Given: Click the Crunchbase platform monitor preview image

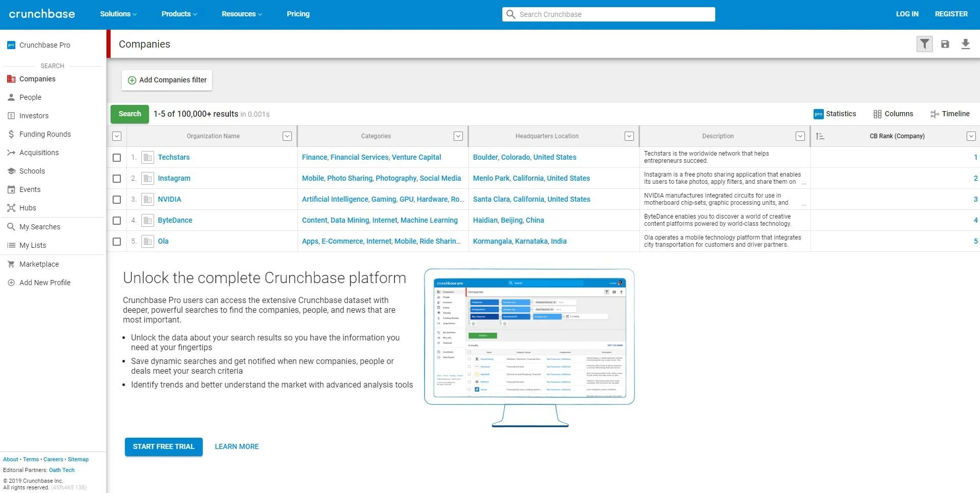Looking at the screenshot, I should [529, 348].
